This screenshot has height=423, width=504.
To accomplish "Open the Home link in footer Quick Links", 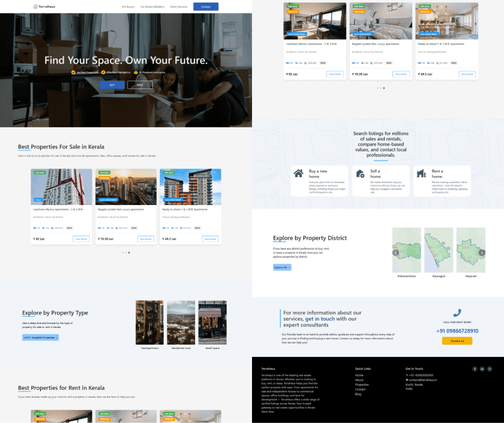I will click(359, 375).
